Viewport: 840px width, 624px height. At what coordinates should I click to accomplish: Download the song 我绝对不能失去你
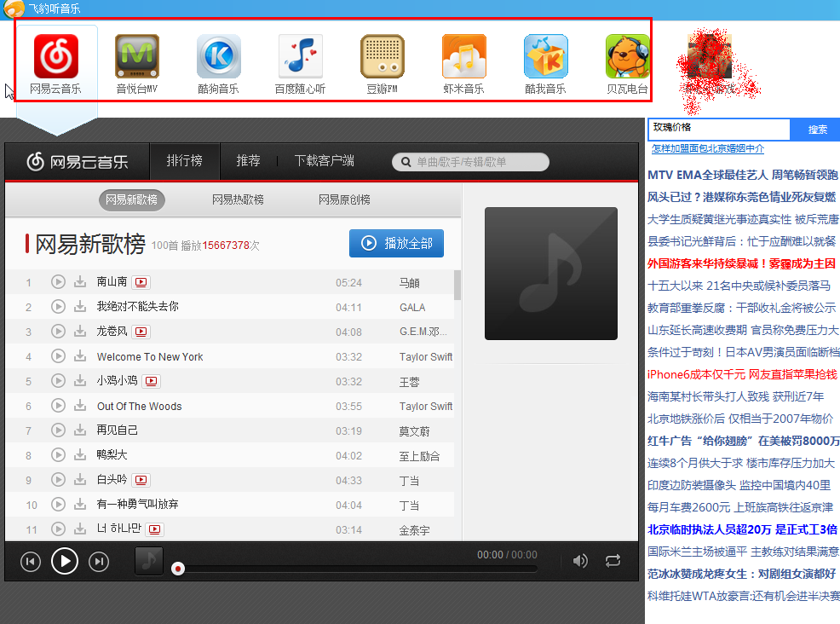pyautogui.click(x=80, y=306)
